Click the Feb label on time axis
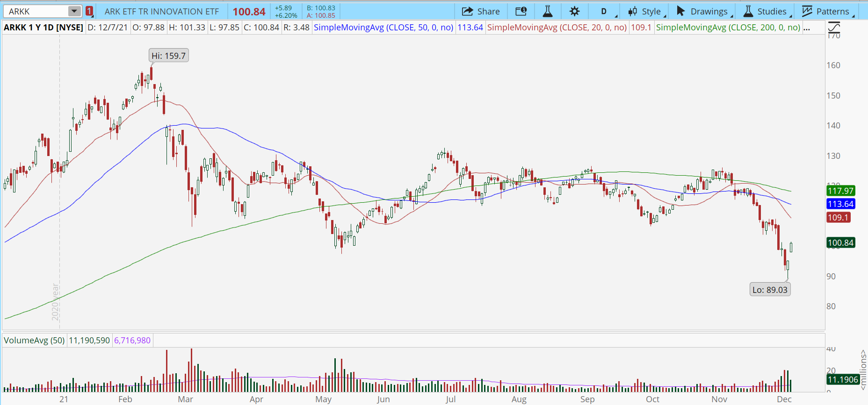Image resolution: width=868 pixels, height=405 pixels. click(125, 399)
